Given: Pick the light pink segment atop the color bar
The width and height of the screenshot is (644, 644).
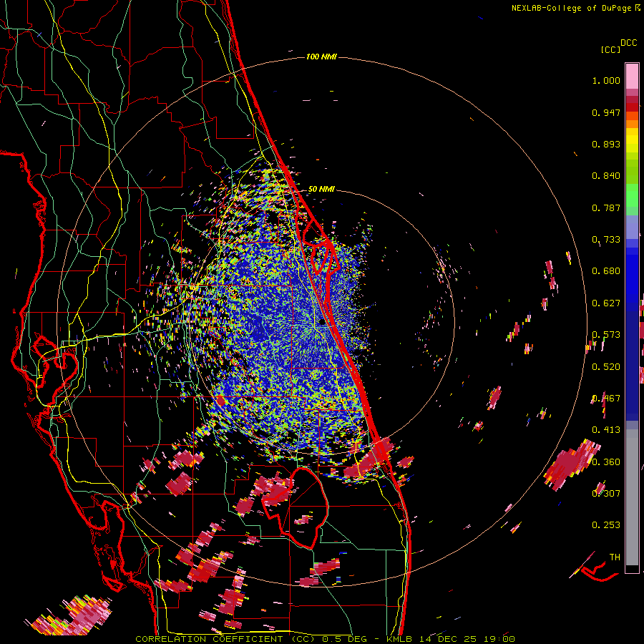Looking at the screenshot, I should (x=632, y=76).
